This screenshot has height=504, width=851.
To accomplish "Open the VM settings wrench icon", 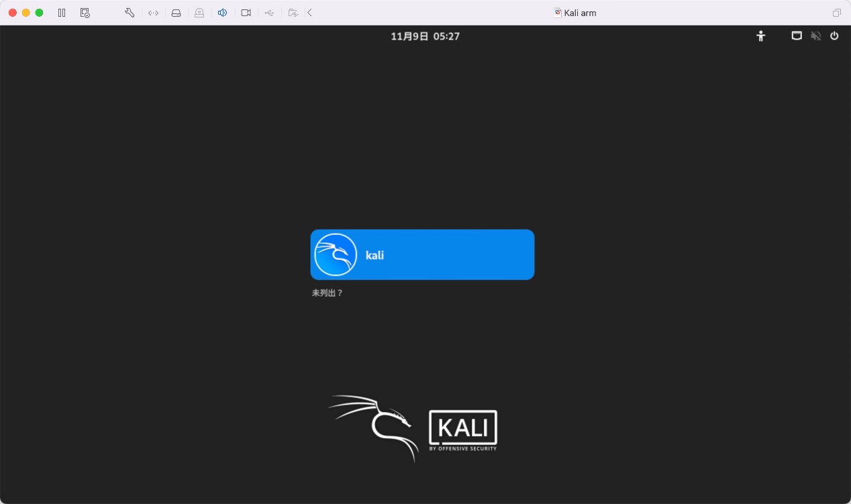I will tap(130, 13).
